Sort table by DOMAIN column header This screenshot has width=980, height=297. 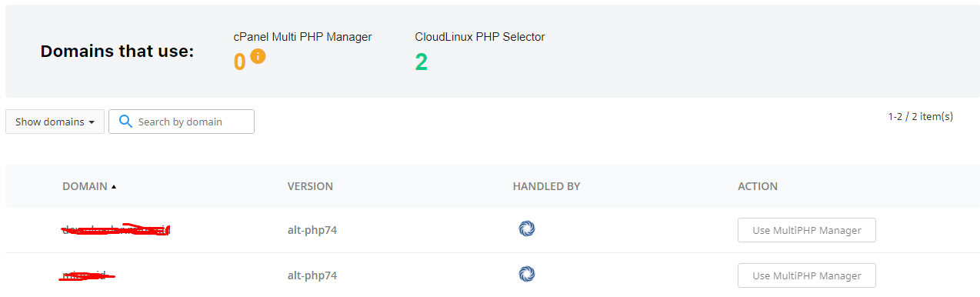(x=85, y=186)
